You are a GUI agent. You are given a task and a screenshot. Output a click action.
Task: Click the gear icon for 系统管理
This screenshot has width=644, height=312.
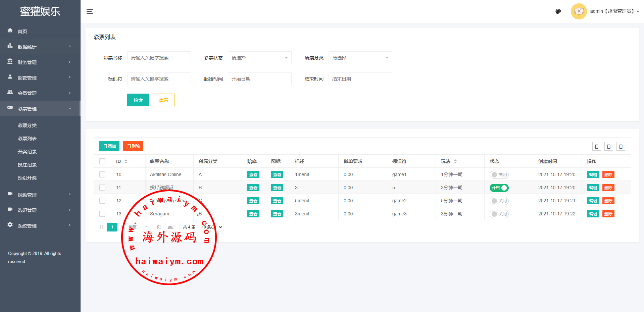pyautogui.click(x=10, y=225)
